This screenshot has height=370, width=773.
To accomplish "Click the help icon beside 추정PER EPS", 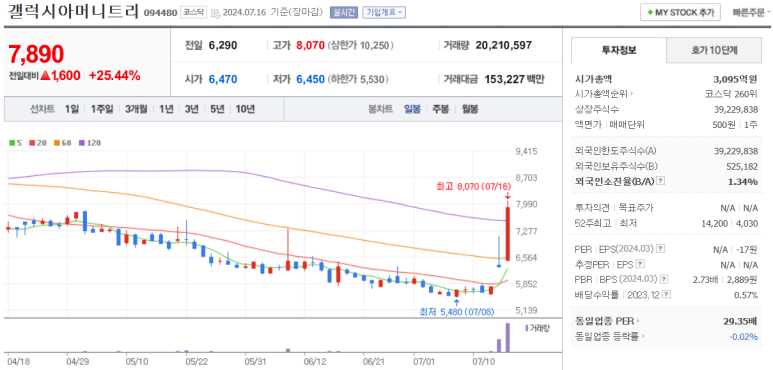I will (640, 264).
